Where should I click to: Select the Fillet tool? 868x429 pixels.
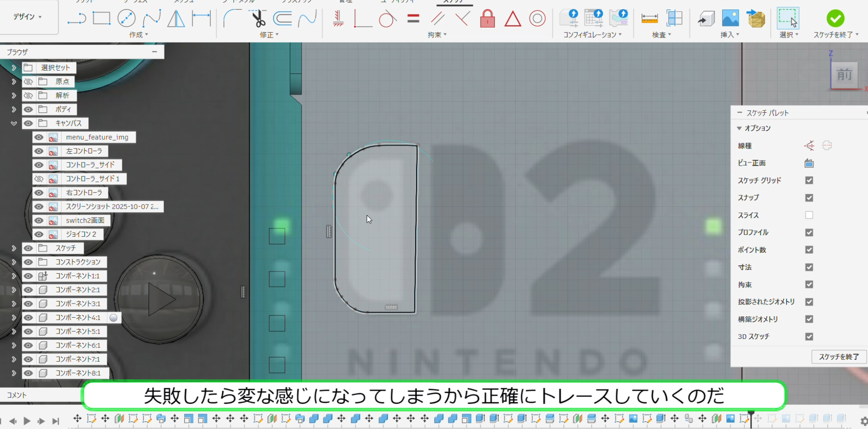[232, 19]
